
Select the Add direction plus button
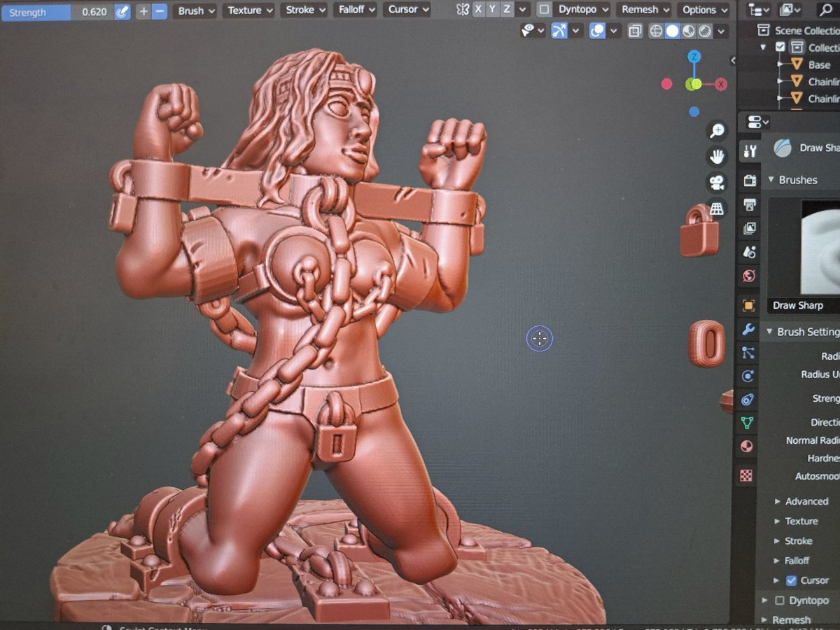[x=143, y=11]
